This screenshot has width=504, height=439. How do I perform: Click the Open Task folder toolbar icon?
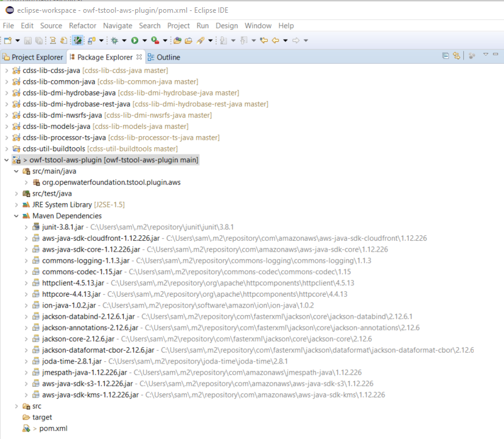[189, 41]
